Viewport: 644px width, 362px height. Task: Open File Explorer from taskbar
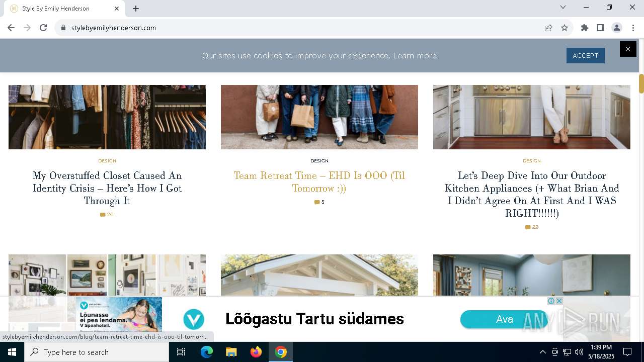231,352
